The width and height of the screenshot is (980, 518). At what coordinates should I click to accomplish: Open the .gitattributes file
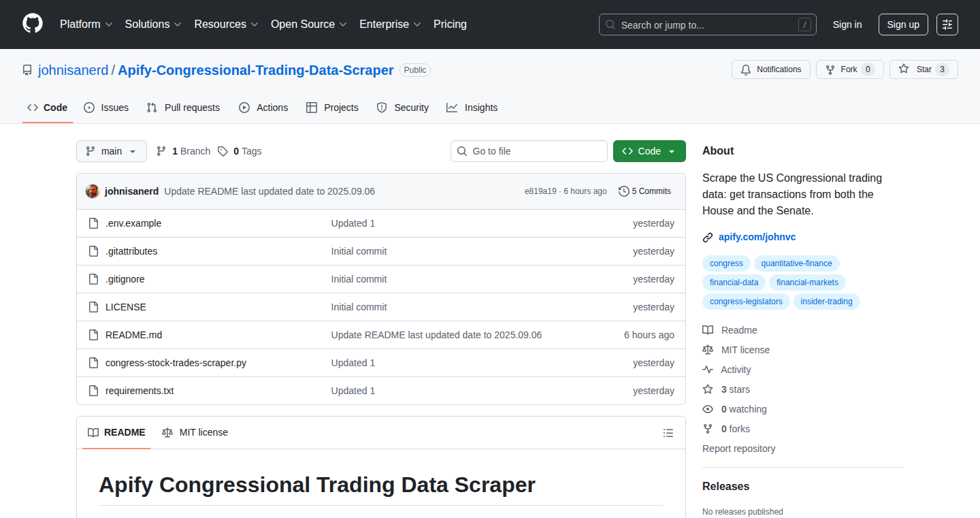pyautogui.click(x=131, y=251)
